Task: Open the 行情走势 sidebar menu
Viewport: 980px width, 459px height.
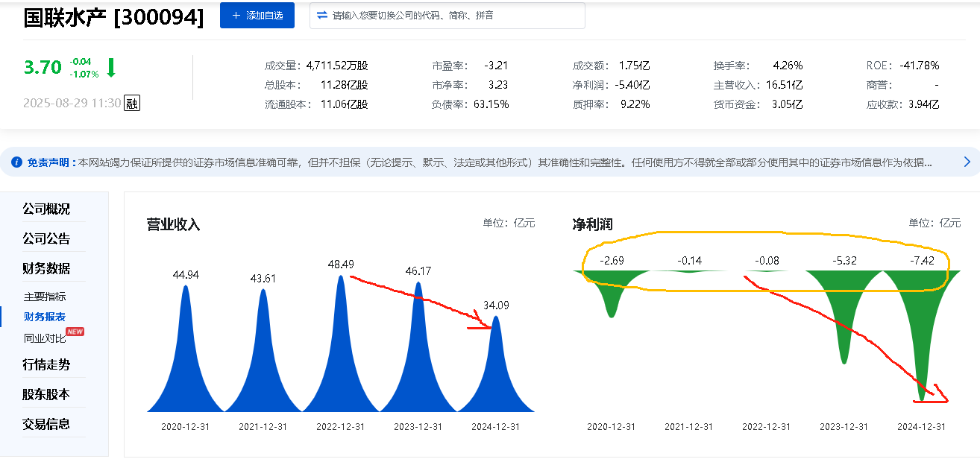Action: 46,364
